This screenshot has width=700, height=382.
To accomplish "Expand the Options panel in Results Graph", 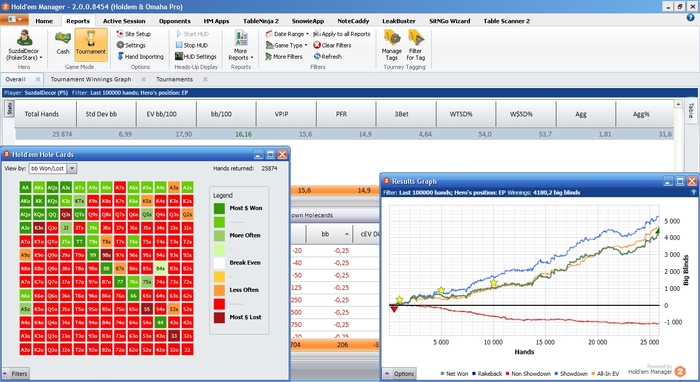I will [399, 374].
